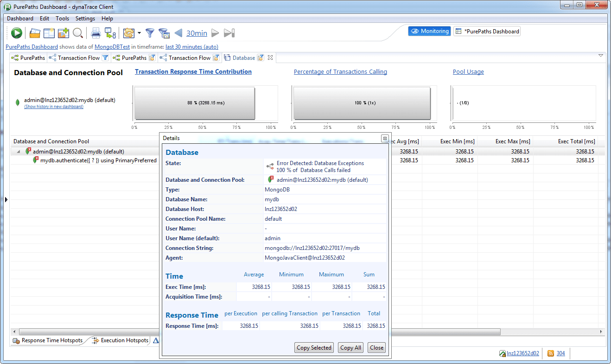Click the printer icon in toolbar
This screenshot has height=364, width=611.
96,33
